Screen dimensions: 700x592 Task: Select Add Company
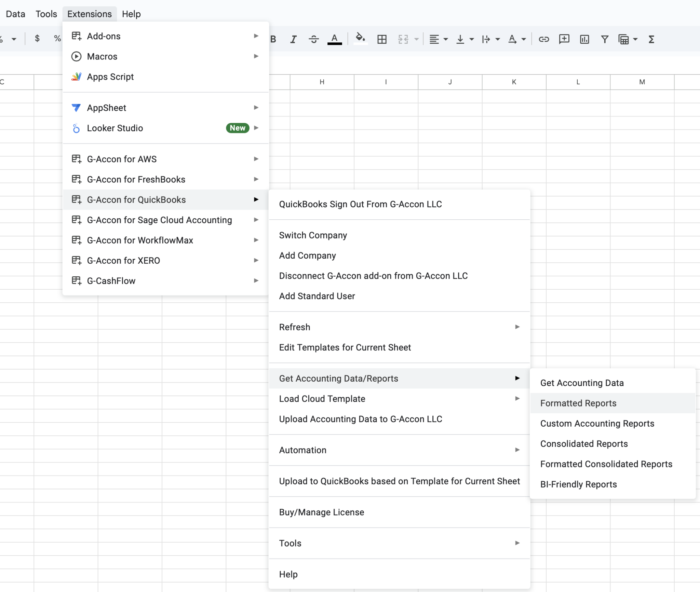(399, 256)
